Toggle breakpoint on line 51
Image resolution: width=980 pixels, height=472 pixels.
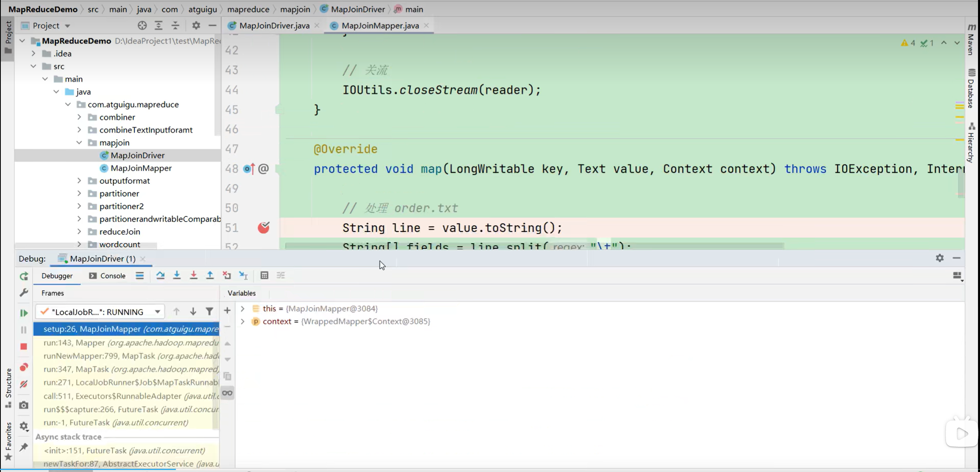(264, 228)
